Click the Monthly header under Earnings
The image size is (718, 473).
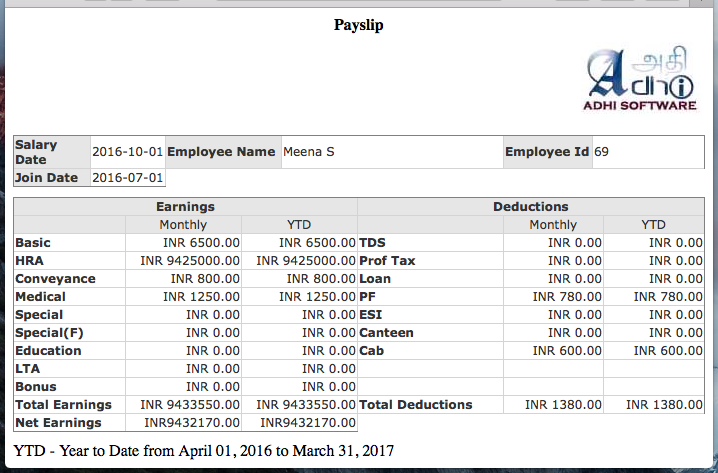coord(183,225)
